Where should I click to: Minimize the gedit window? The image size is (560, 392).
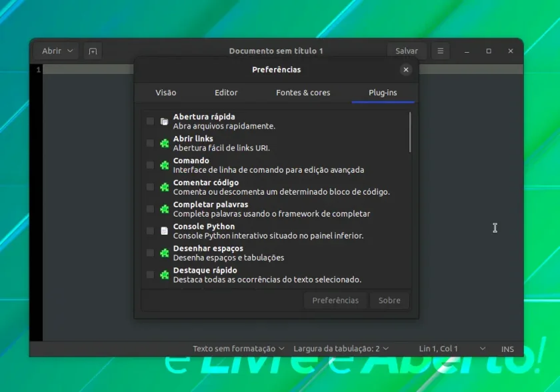pyautogui.click(x=467, y=51)
